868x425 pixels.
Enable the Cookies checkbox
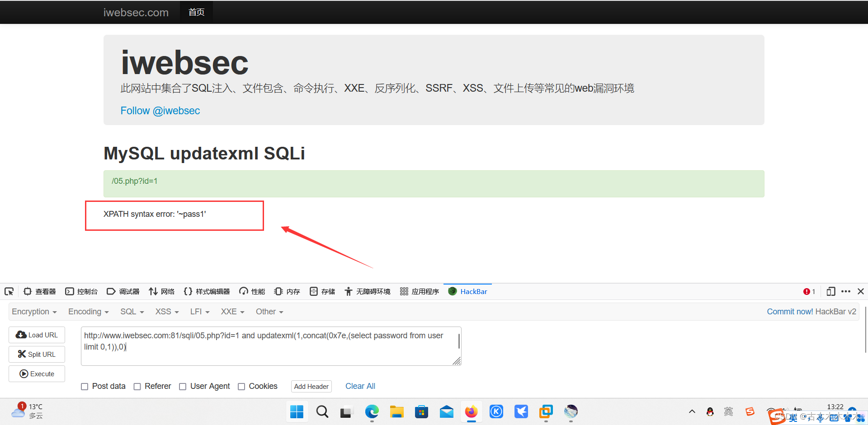click(241, 387)
